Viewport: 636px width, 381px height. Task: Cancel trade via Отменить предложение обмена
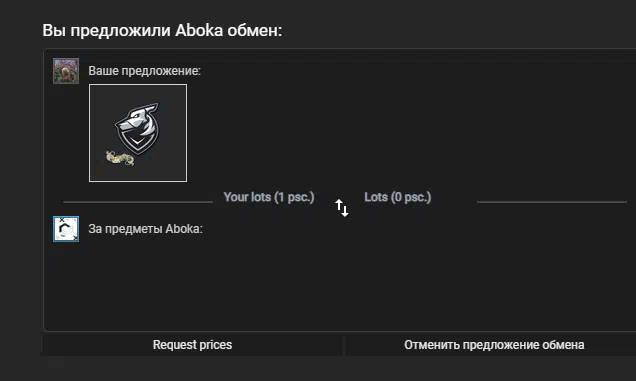click(x=494, y=345)
